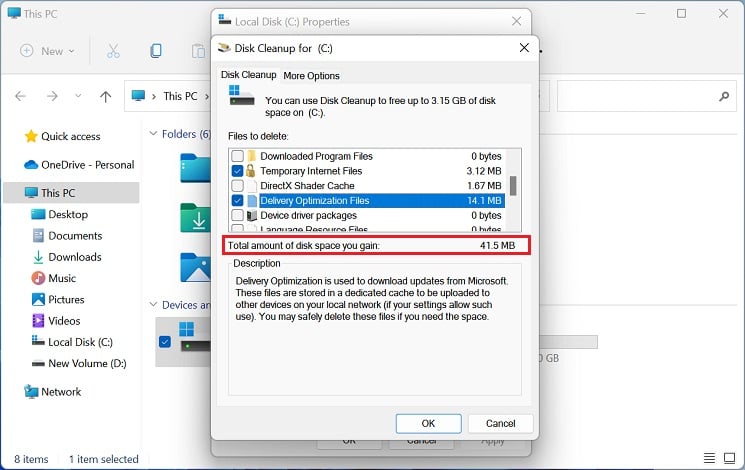The image size is (745, 470).
Task: Uncheck the Temporary Internet Files checkbox
Action: [237, 171]
